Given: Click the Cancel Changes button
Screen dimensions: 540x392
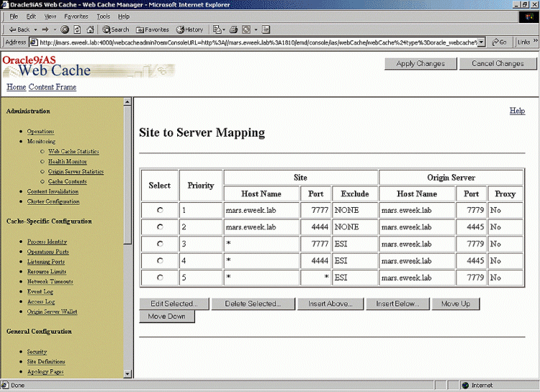Looking at the screenshot, I should [x=498, y=64].
